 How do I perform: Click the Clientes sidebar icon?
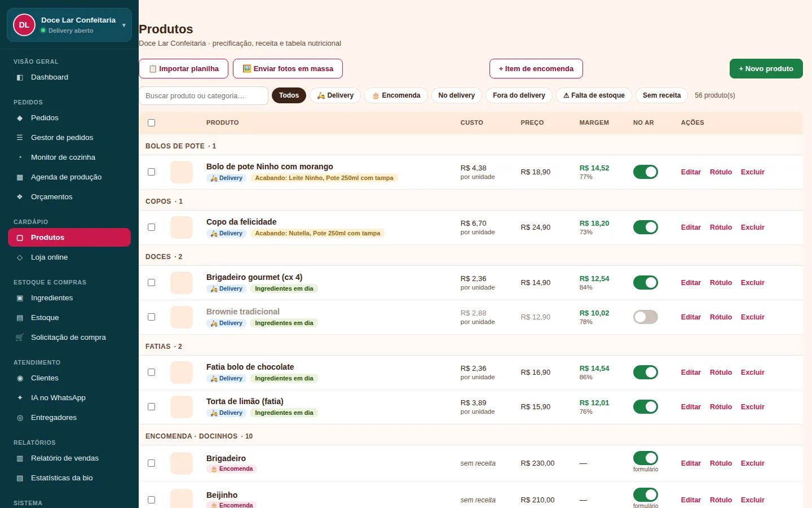click(20, 378)
